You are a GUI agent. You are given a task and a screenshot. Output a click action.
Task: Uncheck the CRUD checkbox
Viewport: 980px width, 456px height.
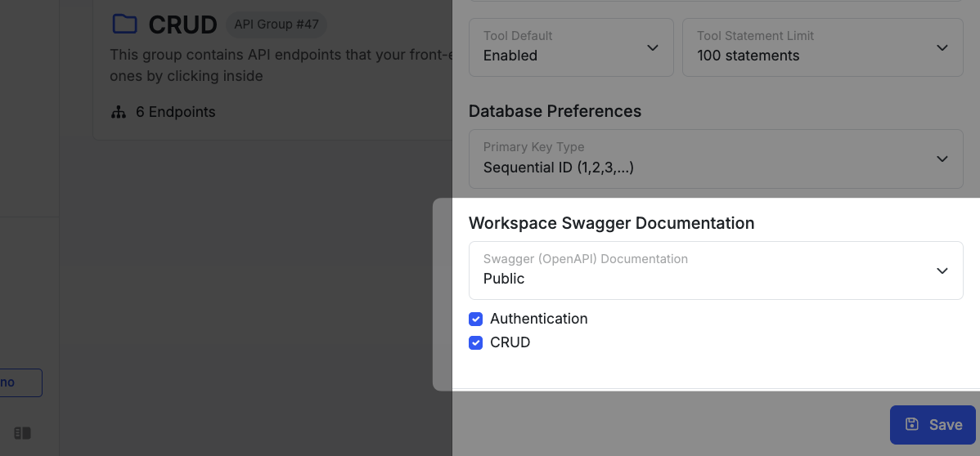(x=475, y=343)
